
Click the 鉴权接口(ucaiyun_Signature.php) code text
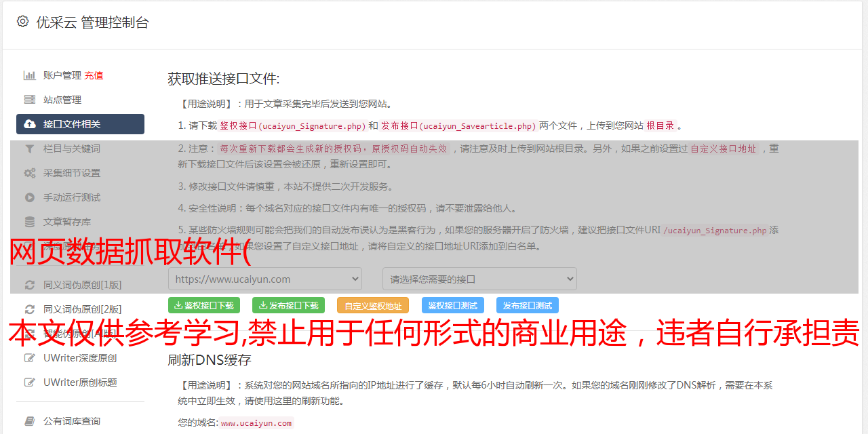point(292,125)
